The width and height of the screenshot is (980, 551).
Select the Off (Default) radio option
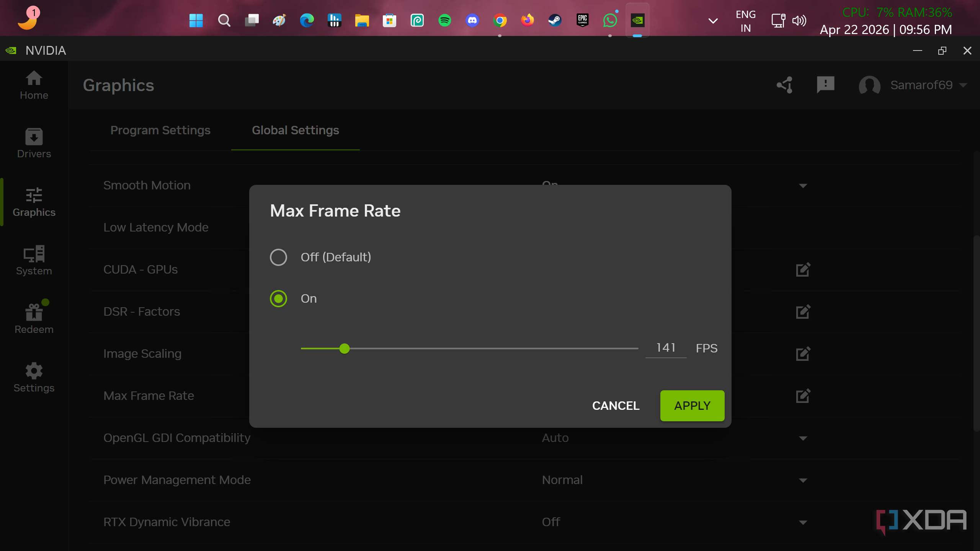tap(278, 257)
